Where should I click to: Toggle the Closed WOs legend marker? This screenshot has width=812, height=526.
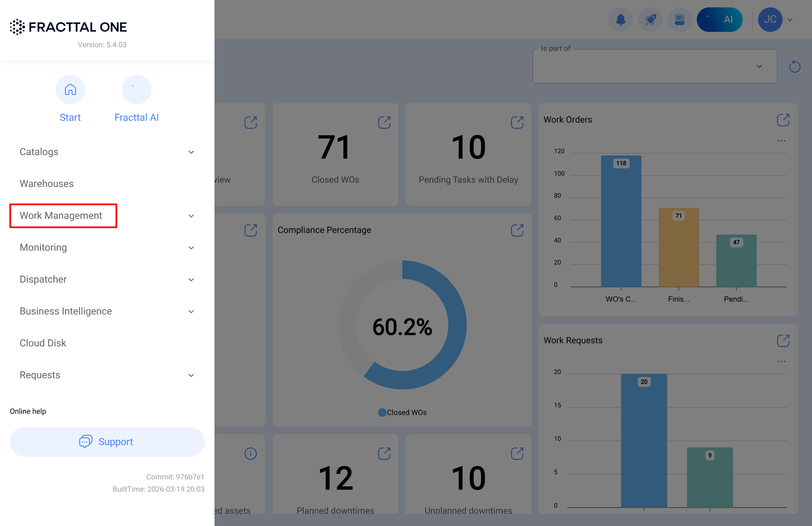[x=382, y=412]
